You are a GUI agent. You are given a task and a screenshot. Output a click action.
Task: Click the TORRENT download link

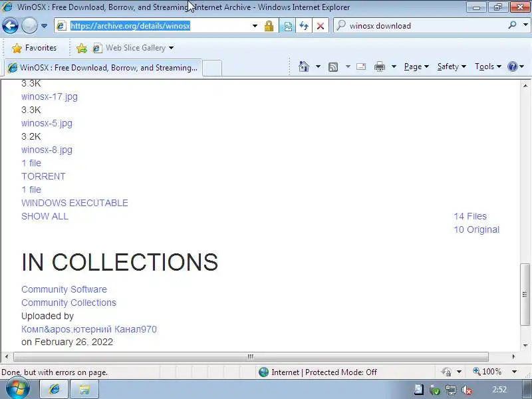43,176
